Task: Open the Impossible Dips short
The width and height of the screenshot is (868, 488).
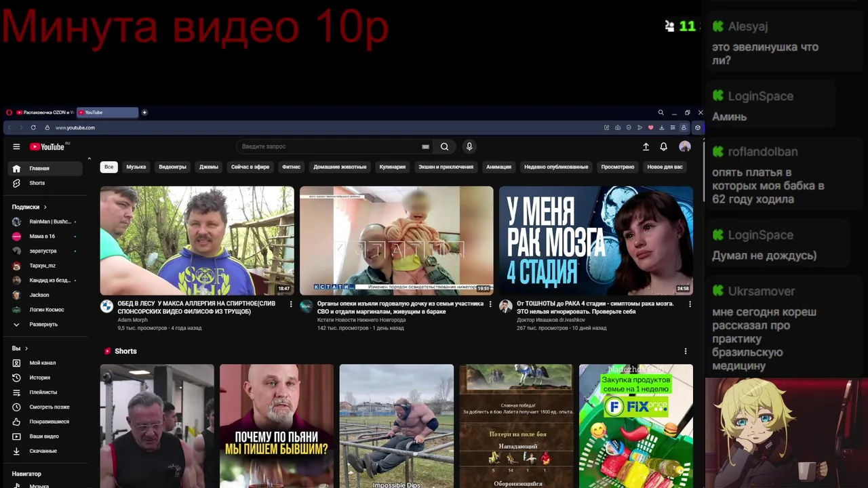Action: pos(397,426)
